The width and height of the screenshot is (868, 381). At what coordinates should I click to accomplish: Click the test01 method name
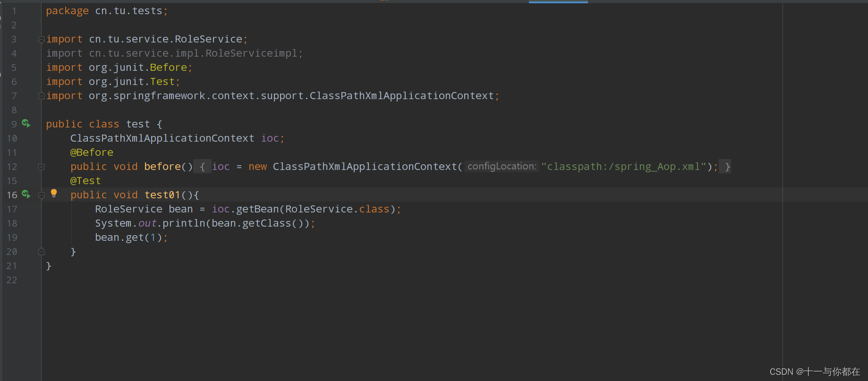click(162, 195)
